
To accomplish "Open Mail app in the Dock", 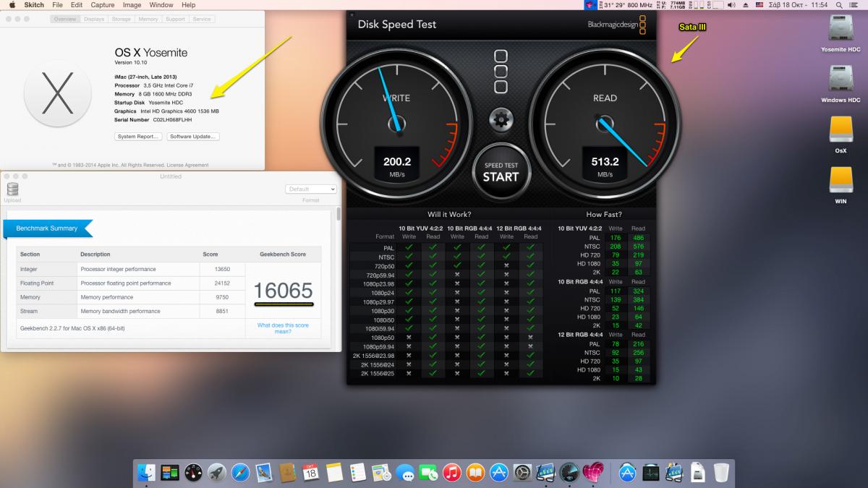I will click(x=263, y=473).
